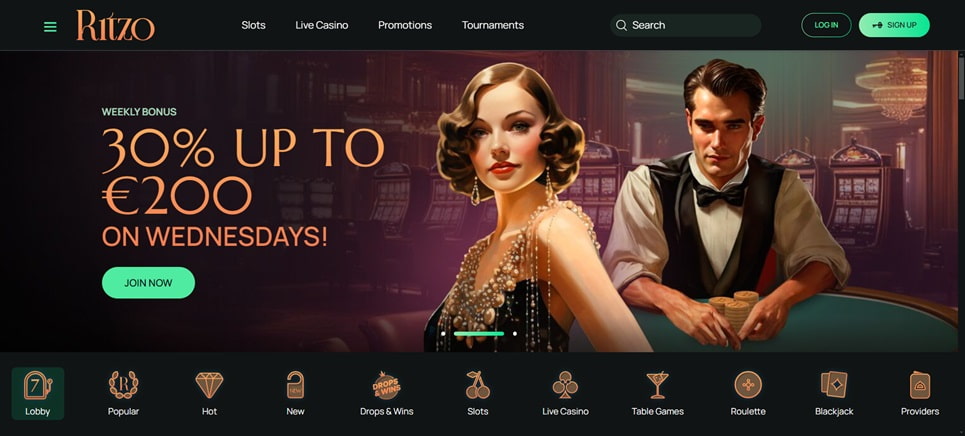
Task: Click the JOIN NOW banner button
Action: [148, 283]
